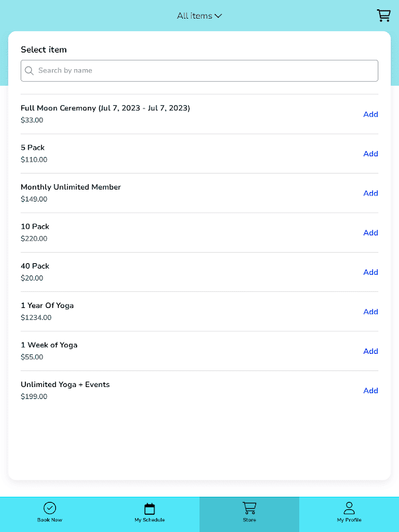The image size is (399, 532).
Task: Click the Store cart icon in bottom bar
Action: [249, 508]
